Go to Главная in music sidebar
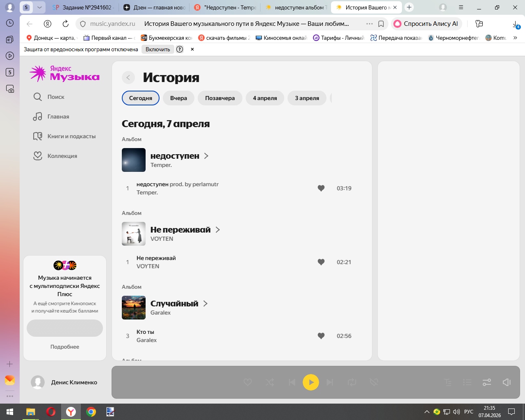Viewport: 525px width, 420px height. [51, 116]
